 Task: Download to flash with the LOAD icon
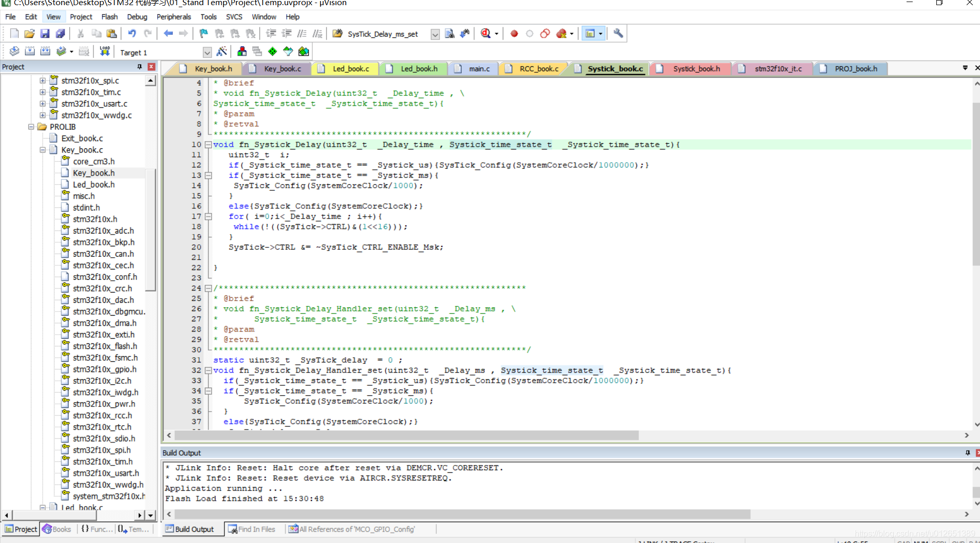(105, 51)
